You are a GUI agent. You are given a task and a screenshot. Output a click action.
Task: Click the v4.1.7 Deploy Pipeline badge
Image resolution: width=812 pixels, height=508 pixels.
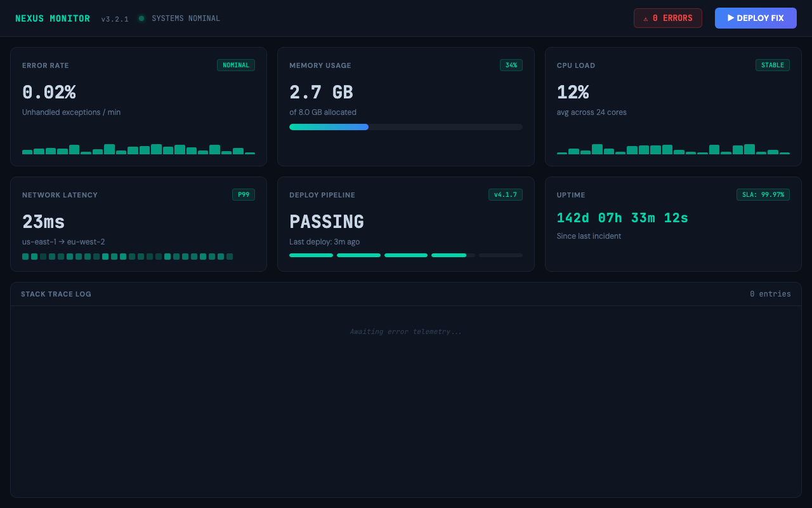tap(505, 194)
